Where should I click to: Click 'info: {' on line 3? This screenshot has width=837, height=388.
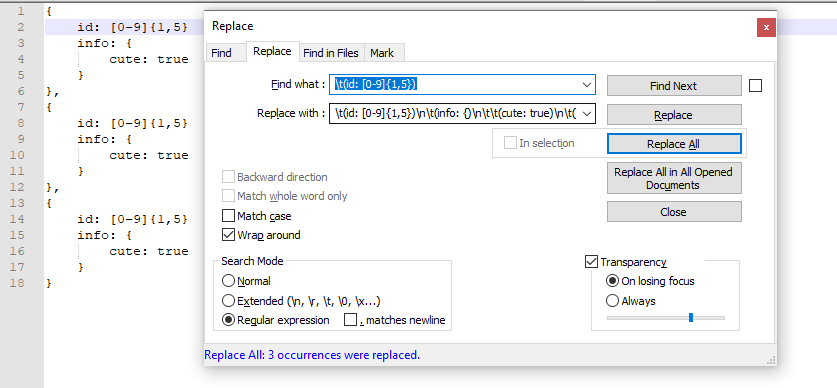[104, 43]
